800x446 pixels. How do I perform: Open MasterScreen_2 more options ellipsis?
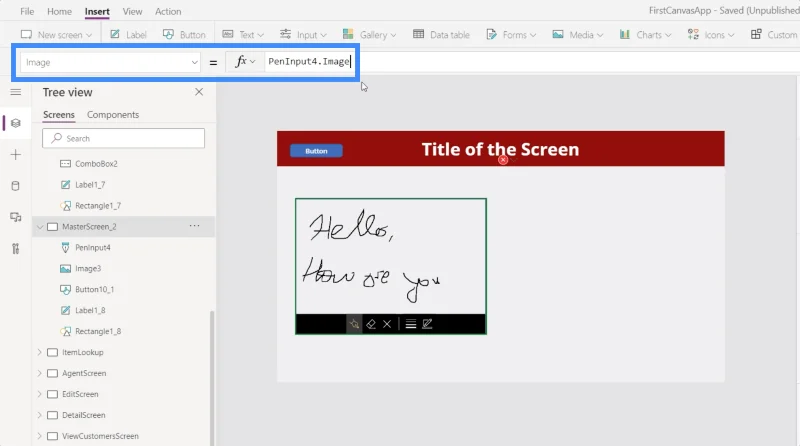click(x=194, y=226)
